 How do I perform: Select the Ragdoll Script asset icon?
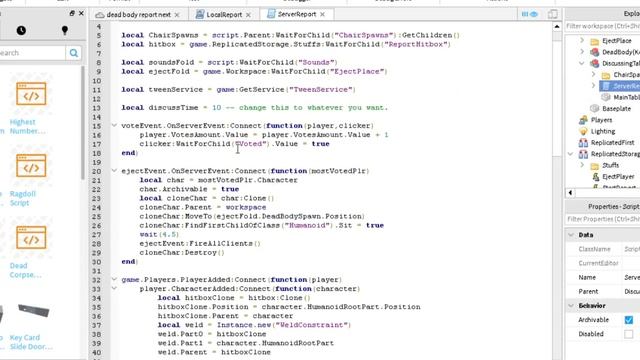click(31, 166)
